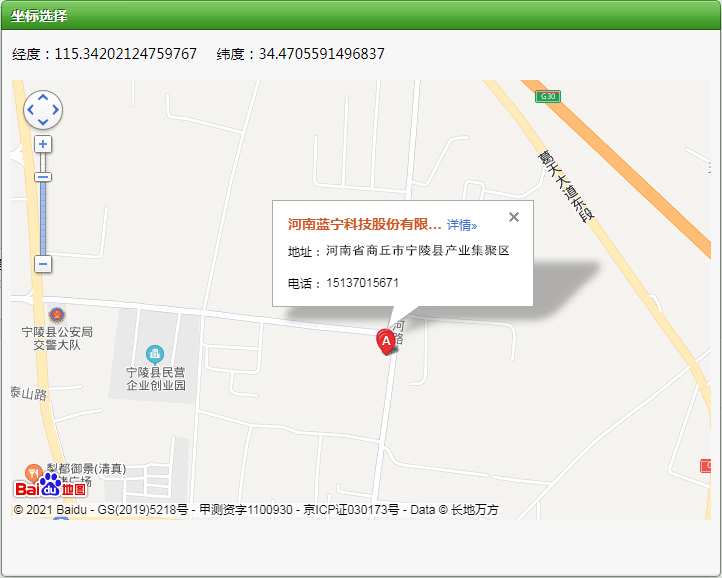The width and height of the screenshot is (722, 578).
Task: Close the info window popup
Action: [x=514, y=217]
